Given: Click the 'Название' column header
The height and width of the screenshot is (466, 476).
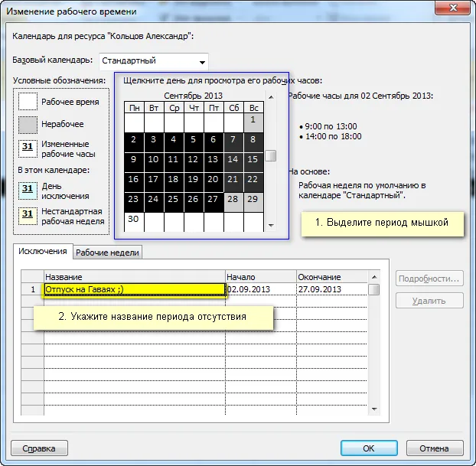Looking at the screenshot, I should pos(135,277).
